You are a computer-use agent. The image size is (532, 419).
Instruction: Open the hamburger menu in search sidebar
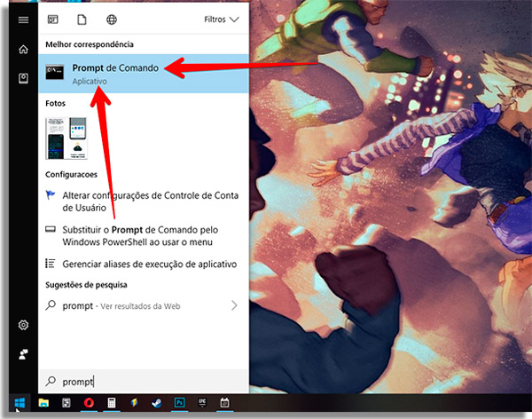click(23, 20)
